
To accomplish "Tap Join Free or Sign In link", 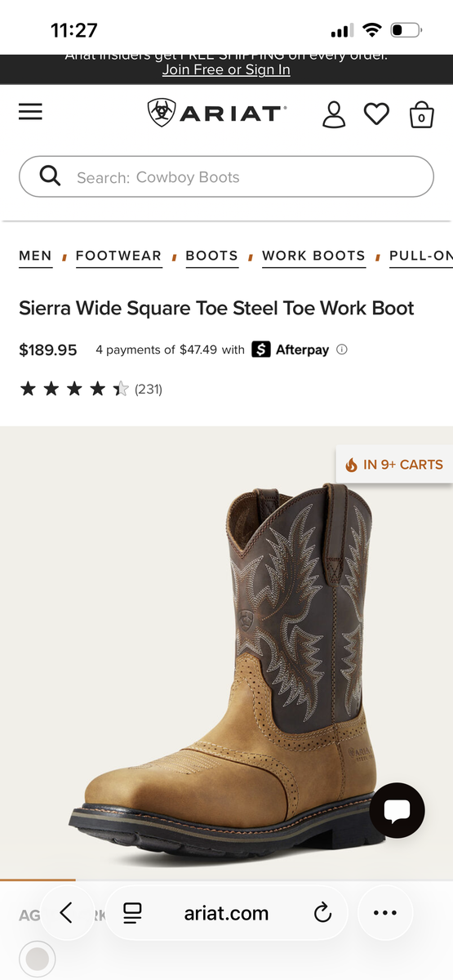I will click(226, 70).
